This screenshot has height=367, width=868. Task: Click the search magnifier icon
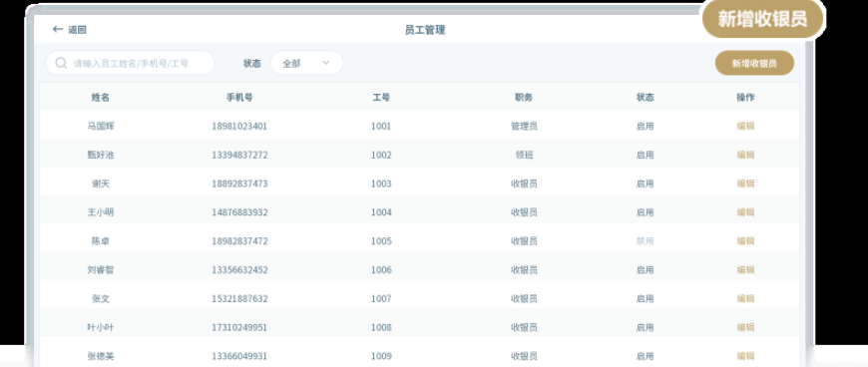click(61, 63)
